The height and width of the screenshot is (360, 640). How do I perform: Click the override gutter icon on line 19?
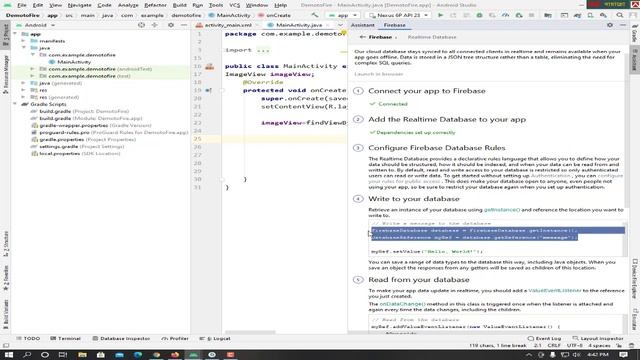coord(209,90)
